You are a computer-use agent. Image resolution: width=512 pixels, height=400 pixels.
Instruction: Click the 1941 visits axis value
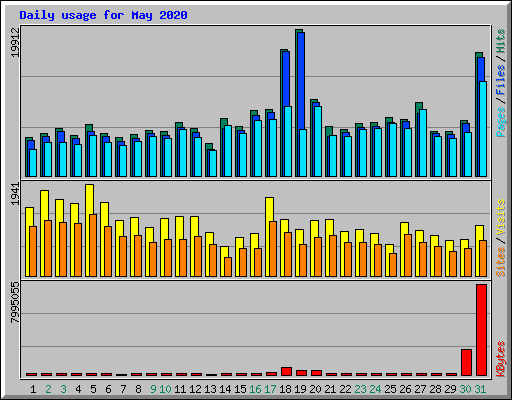point(15,194)
